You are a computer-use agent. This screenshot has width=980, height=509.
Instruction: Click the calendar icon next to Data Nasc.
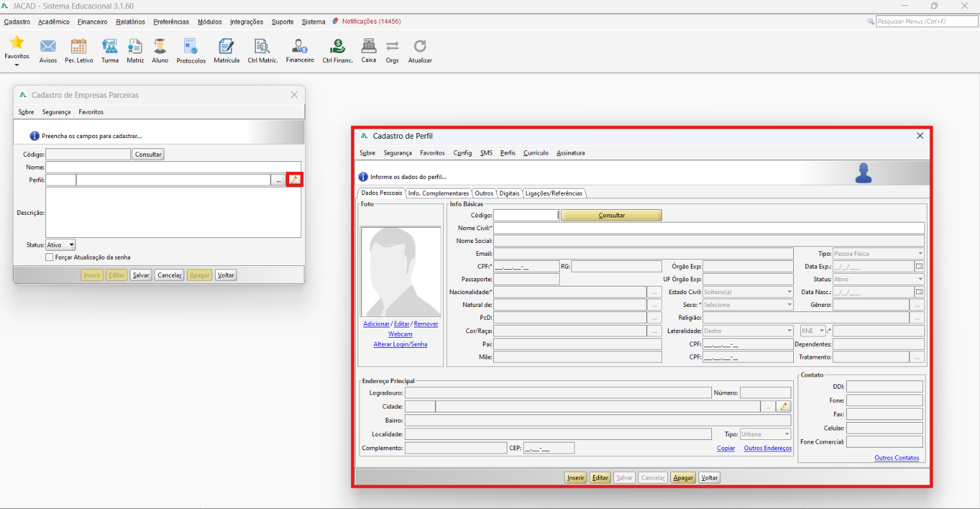919,292
